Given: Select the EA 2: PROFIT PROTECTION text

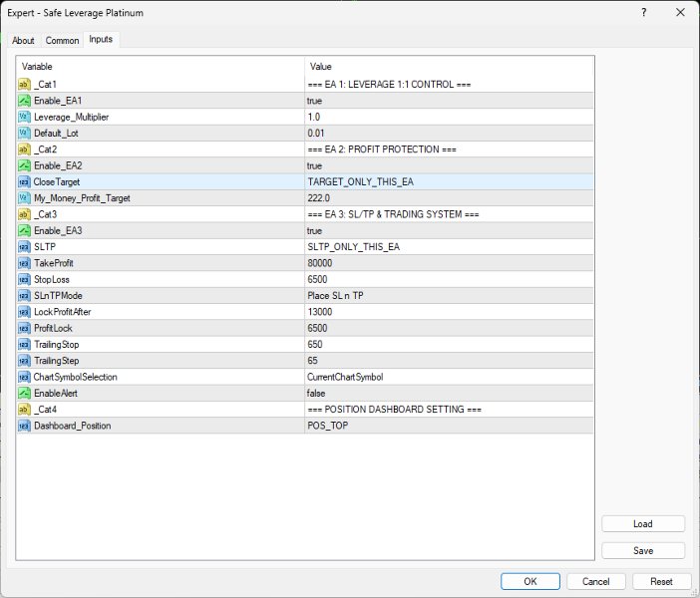Looking at the screenshot, I should click(x=382, y=149).
